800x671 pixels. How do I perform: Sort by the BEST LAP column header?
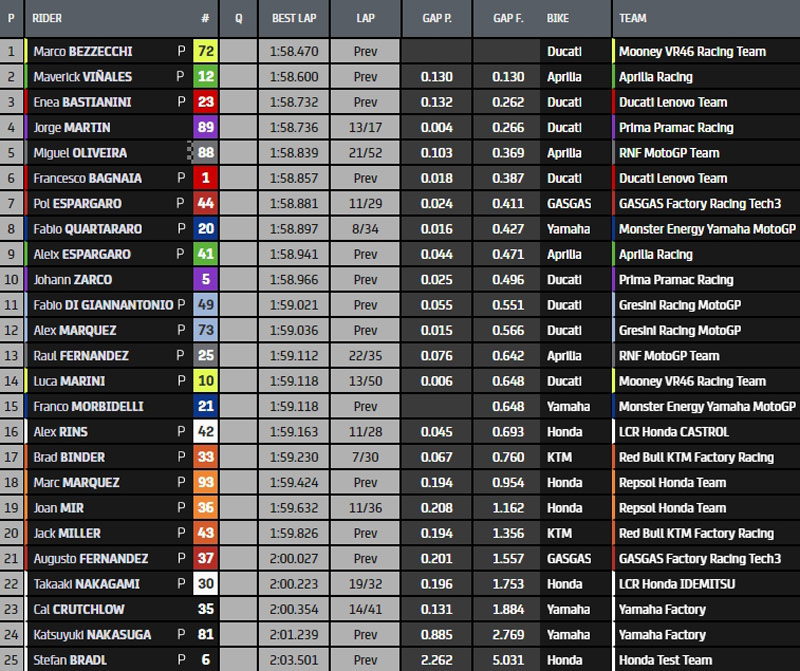coord(294,19)
